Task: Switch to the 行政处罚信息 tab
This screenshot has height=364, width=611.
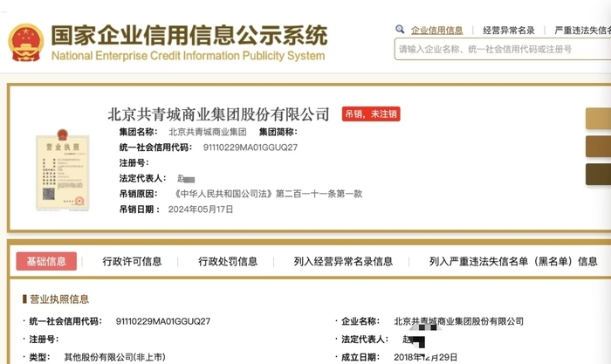Action: [228, 262]
